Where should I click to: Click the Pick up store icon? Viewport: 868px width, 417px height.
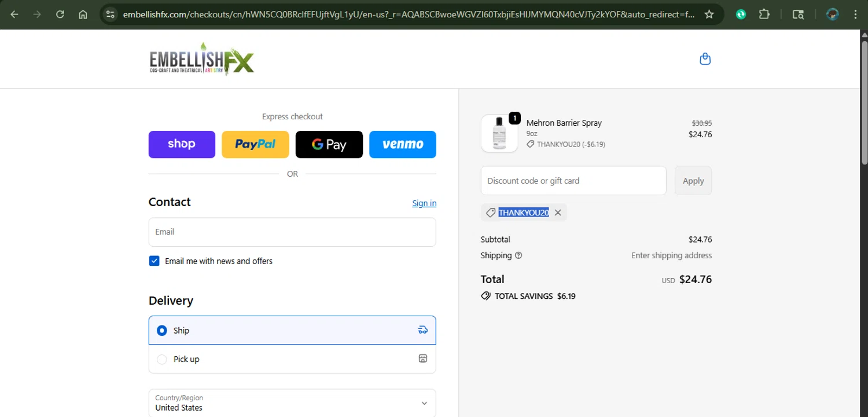(423, 359)
